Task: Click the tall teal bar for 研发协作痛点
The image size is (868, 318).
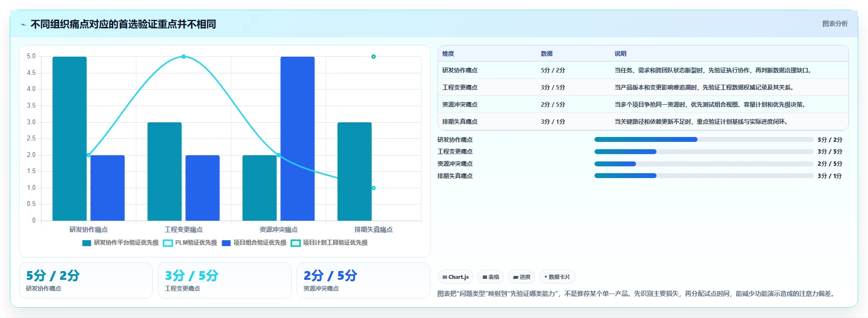Action: (x=69, y=138)
